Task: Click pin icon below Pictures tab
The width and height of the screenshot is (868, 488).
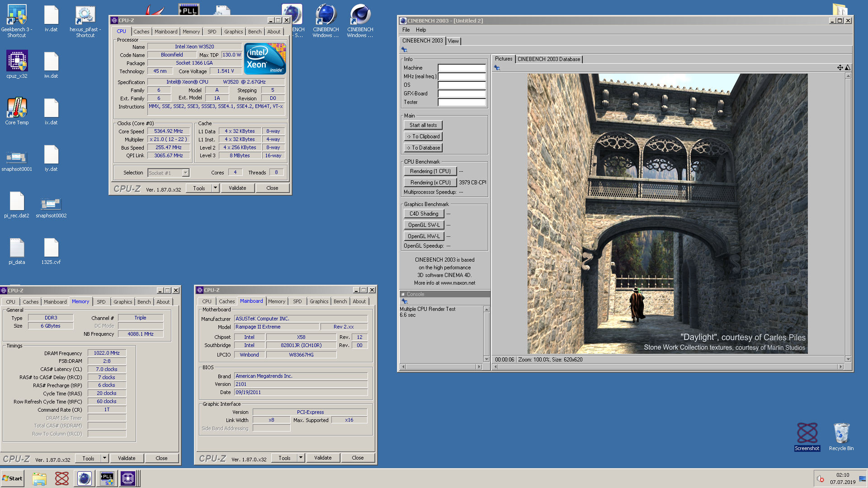Action: [x=497, y=68]
